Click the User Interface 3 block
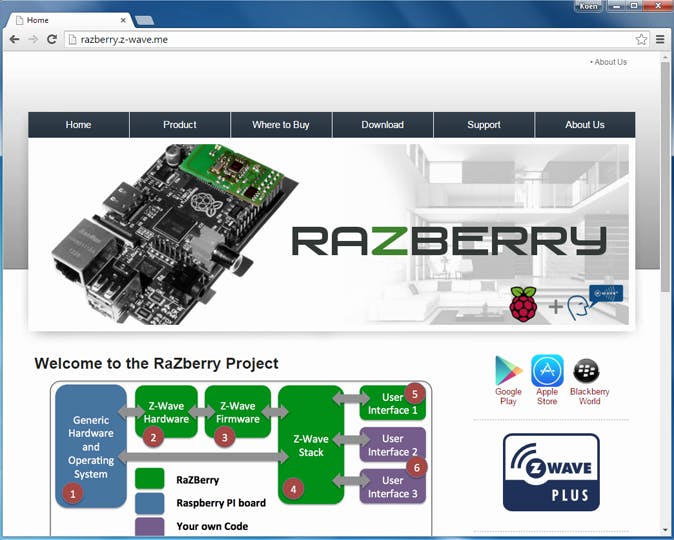This screenshot has width=674, height=540. (x=392, y=487)
